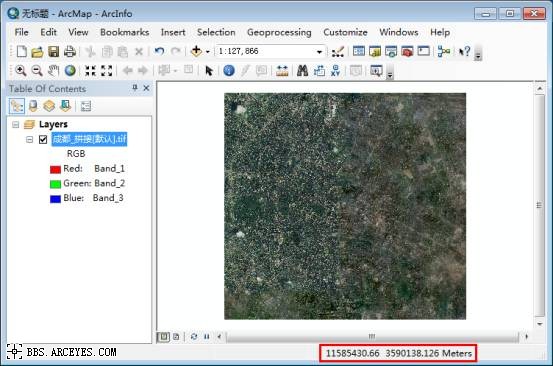
Task: Switch to List By Drawing Order
Action: tap(17, 106)
